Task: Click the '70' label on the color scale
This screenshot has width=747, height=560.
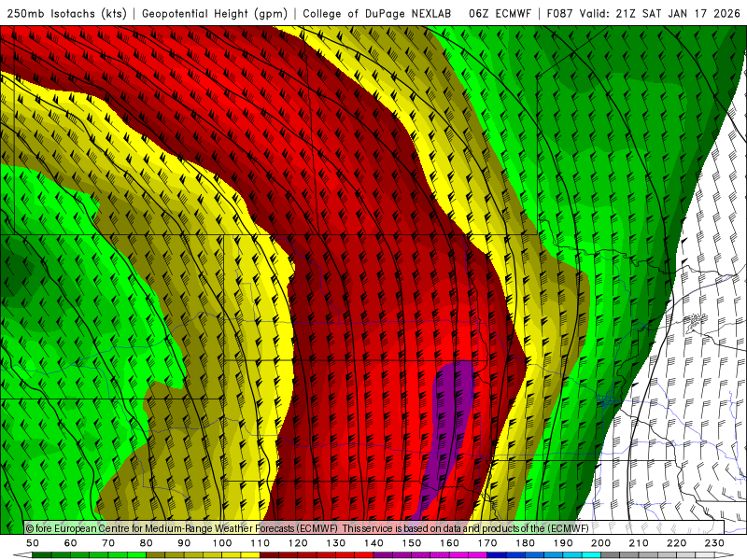Action: click(108, 543)
